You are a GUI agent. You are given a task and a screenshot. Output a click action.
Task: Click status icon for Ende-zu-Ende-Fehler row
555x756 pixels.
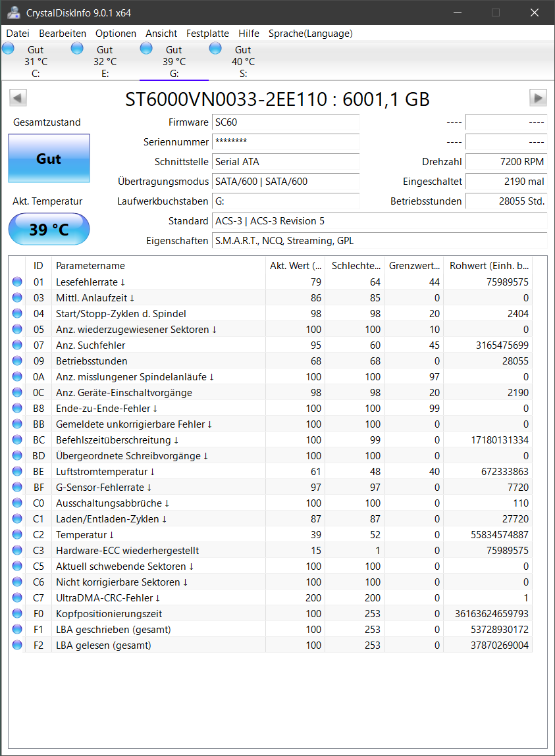[17, 409]
